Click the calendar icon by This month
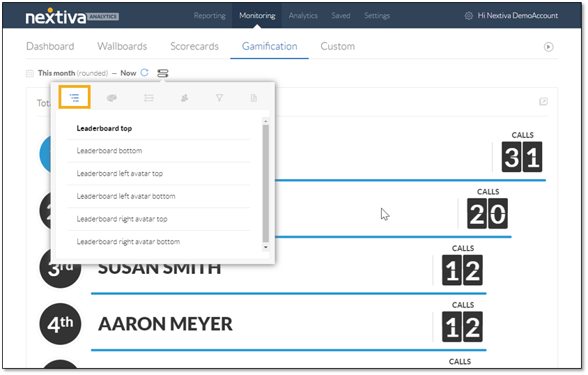The image size is (588, 375). 30,73
